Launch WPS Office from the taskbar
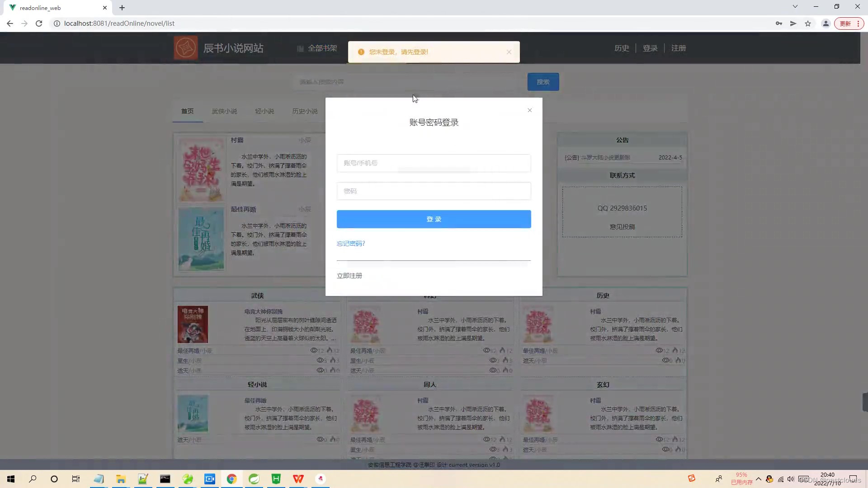The image size is (868, 488). [x=298, y=479]
